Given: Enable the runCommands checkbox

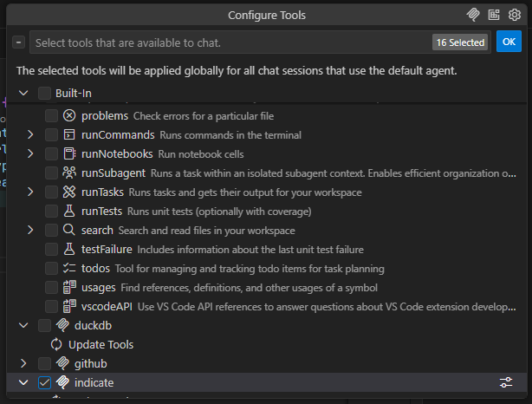Looking at the screenshot, I should [x=51, y=134].
